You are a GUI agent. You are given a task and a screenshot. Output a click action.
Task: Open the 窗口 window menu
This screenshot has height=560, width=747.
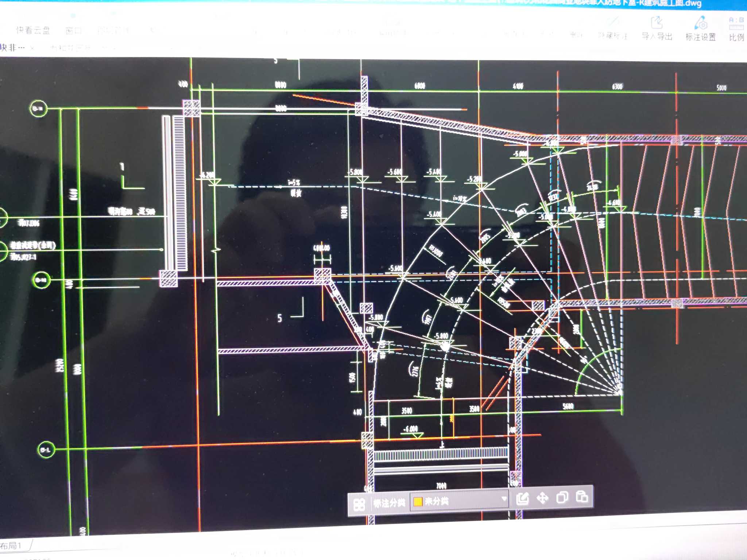(73, 31)
